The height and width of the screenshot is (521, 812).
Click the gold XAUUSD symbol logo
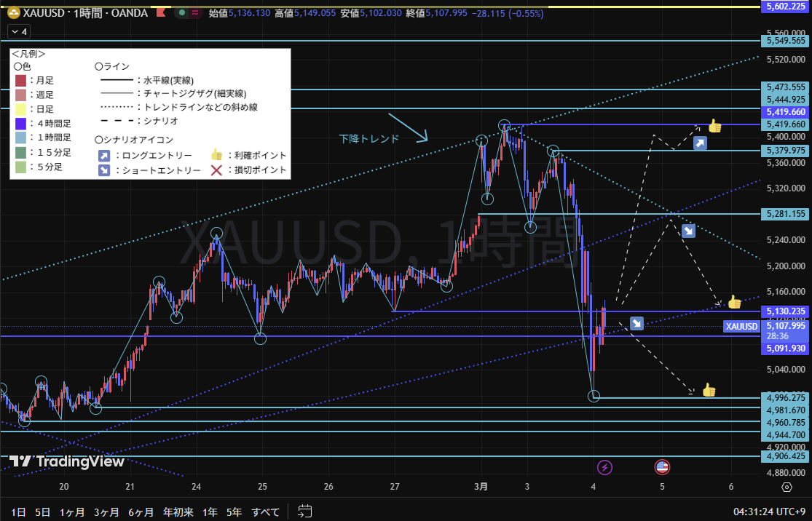coord(13,13)
